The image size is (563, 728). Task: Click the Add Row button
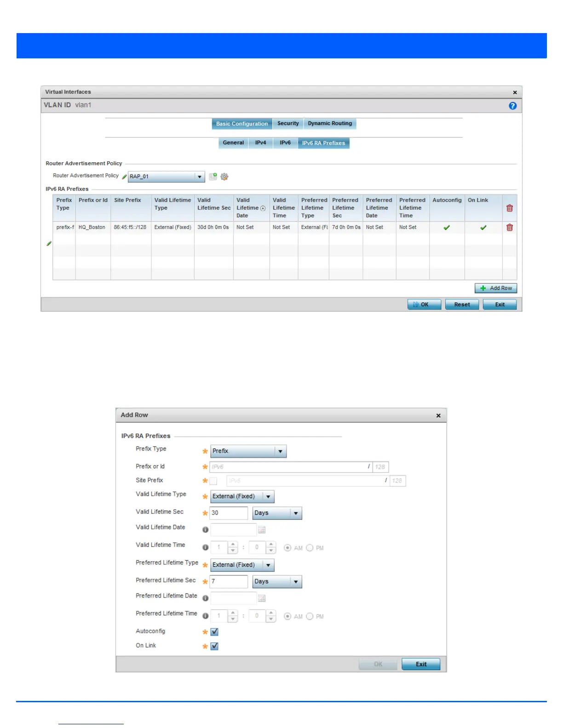click(x=496, y=288)
